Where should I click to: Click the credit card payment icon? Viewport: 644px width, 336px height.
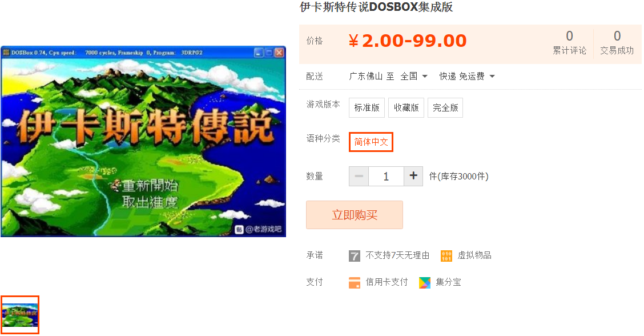click(354, 282)
